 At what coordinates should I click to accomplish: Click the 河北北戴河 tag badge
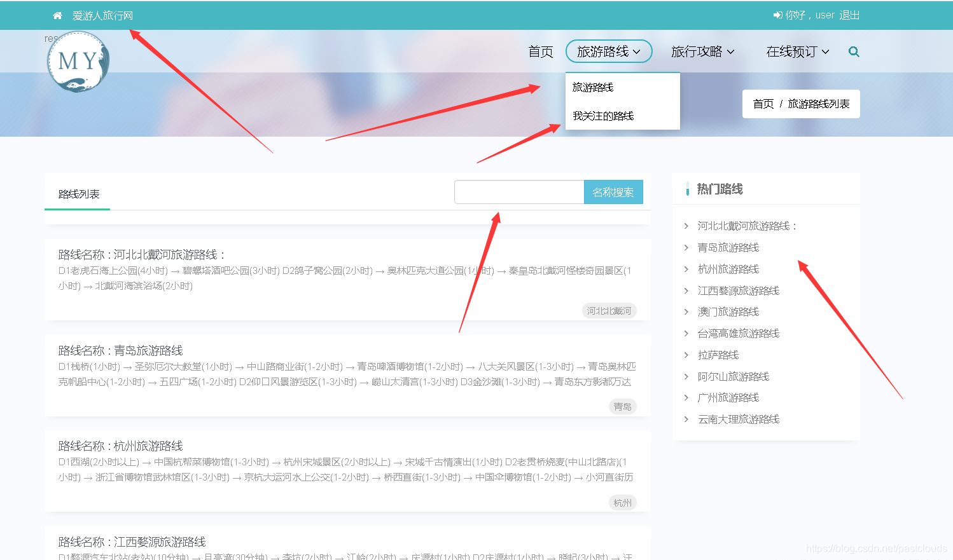click(609, 311)
